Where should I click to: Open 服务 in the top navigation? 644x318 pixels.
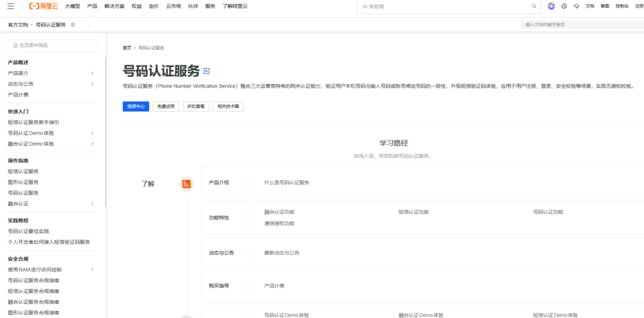coord(210,6)
